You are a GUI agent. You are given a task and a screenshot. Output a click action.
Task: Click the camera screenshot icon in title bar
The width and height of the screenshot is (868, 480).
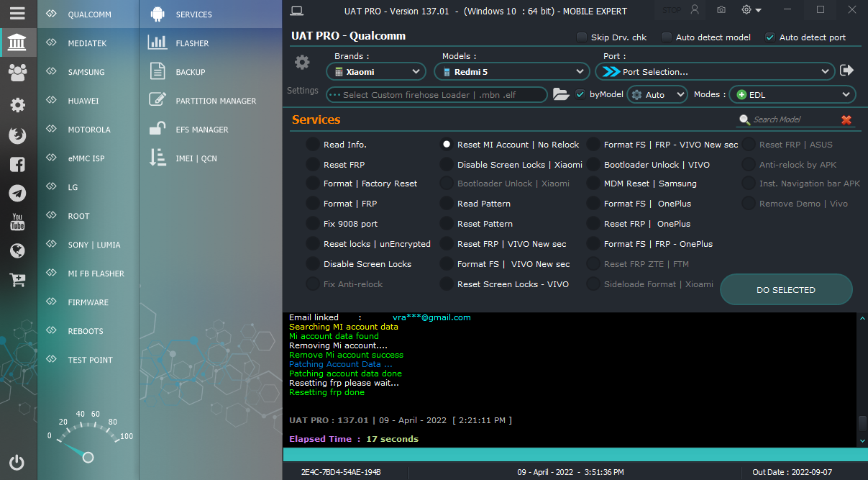[721, 10]
